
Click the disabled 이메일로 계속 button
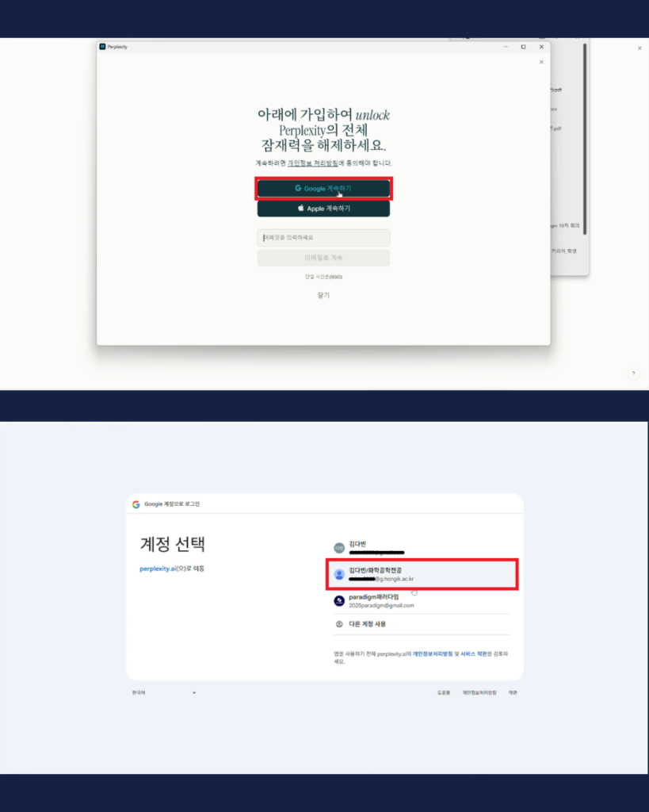coord(323,258)
